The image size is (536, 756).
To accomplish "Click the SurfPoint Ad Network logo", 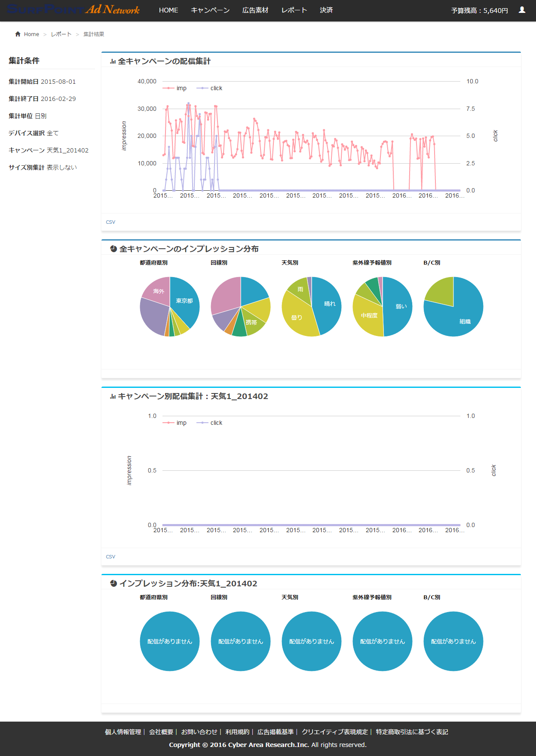I will [73, 10].
